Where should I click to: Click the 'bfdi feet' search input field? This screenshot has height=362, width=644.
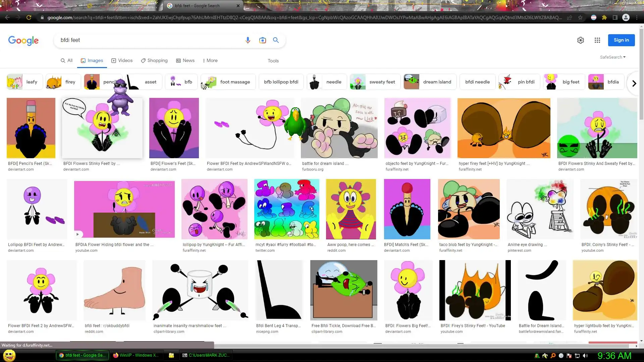[148, 40]
